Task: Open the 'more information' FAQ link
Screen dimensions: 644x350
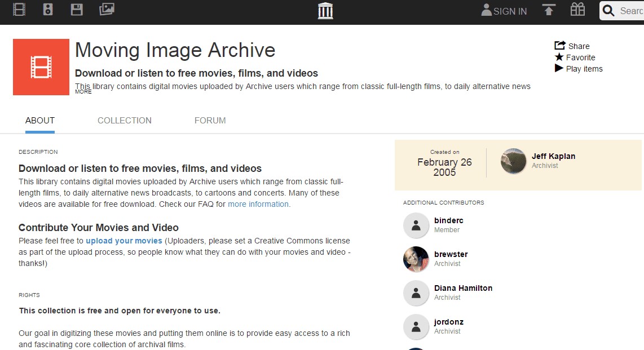Action: [x=258, y=204]
